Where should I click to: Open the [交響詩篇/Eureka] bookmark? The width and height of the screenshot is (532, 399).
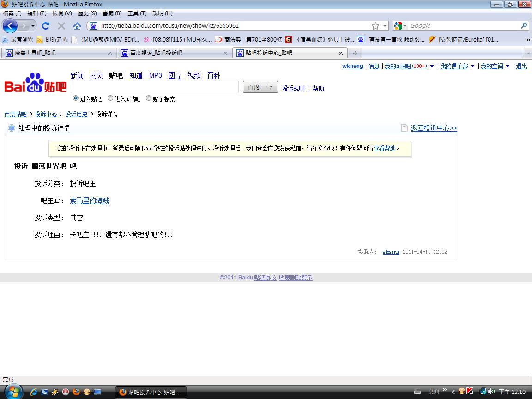pyautogui.click(x=464, y=40)
